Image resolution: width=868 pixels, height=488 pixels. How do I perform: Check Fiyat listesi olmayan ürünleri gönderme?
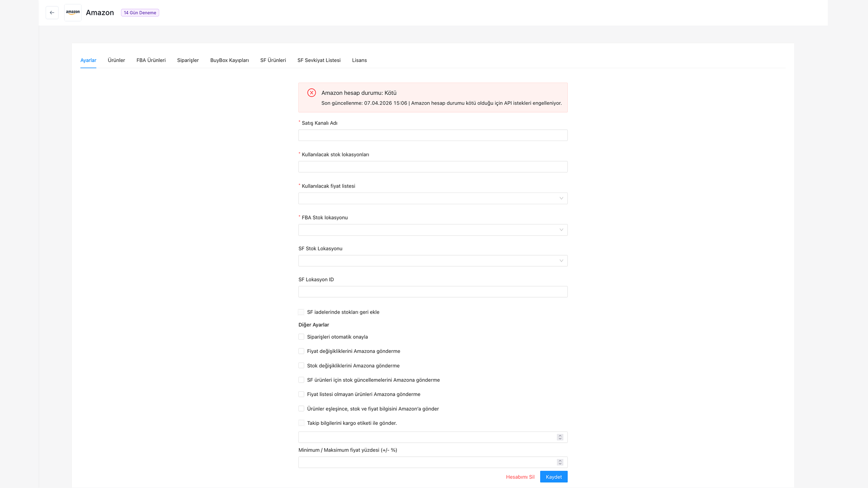[x=301, y=394]
